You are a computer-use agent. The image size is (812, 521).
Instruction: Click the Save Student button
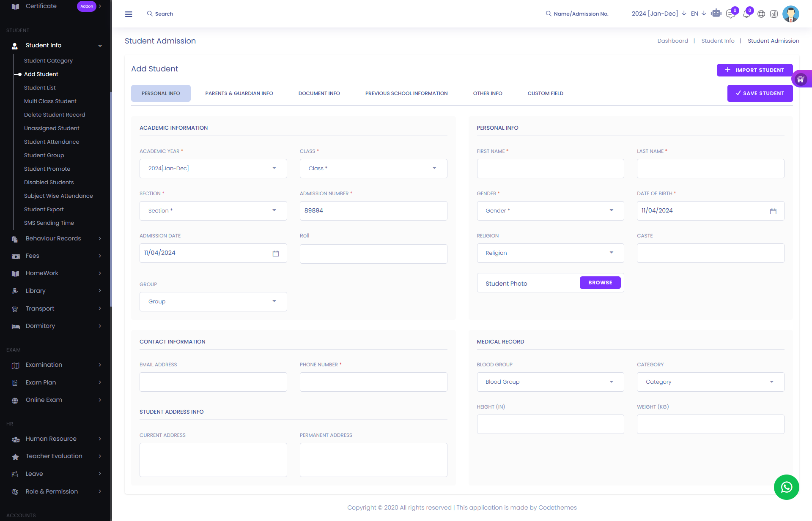(x=760, y=93)
